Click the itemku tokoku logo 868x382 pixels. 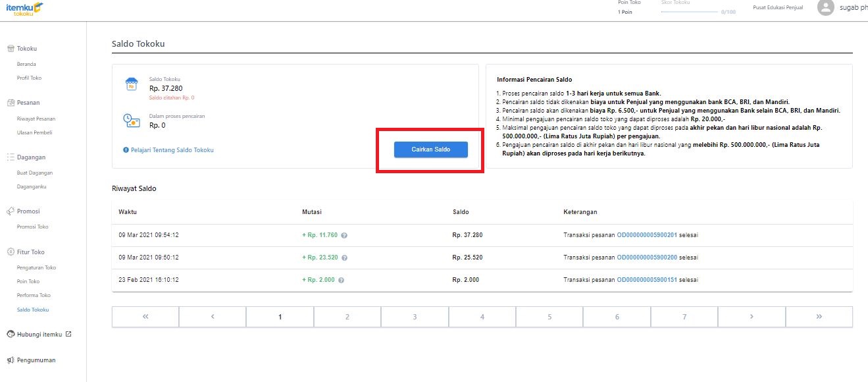24,9
